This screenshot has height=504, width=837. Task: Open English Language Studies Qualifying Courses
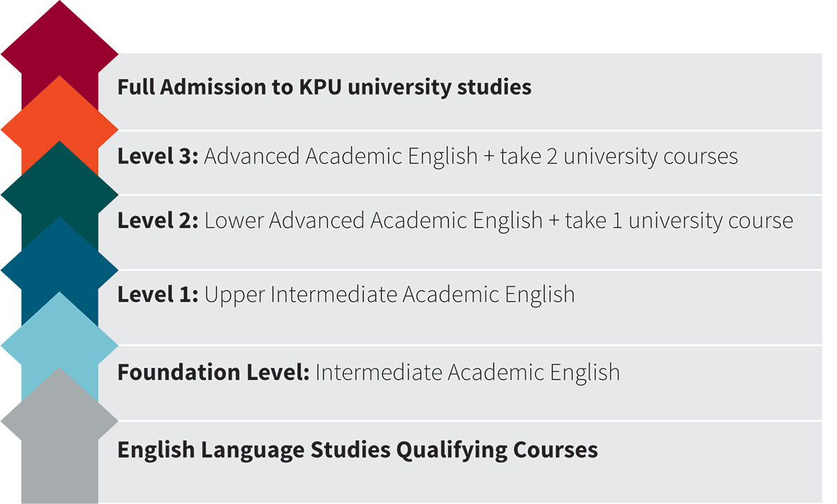coord(357,450)
